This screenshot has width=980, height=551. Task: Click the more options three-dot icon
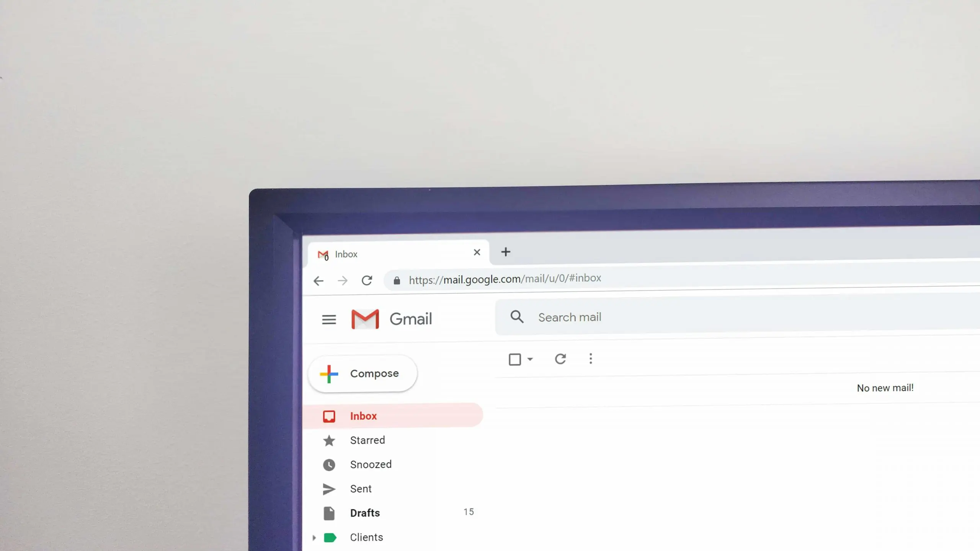coord(590,359)
